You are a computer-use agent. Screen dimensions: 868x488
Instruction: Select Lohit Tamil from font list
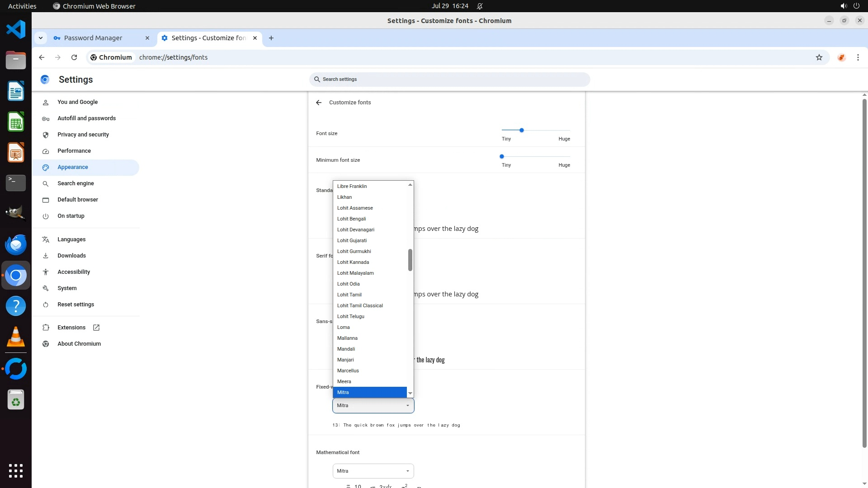point(349,295)
